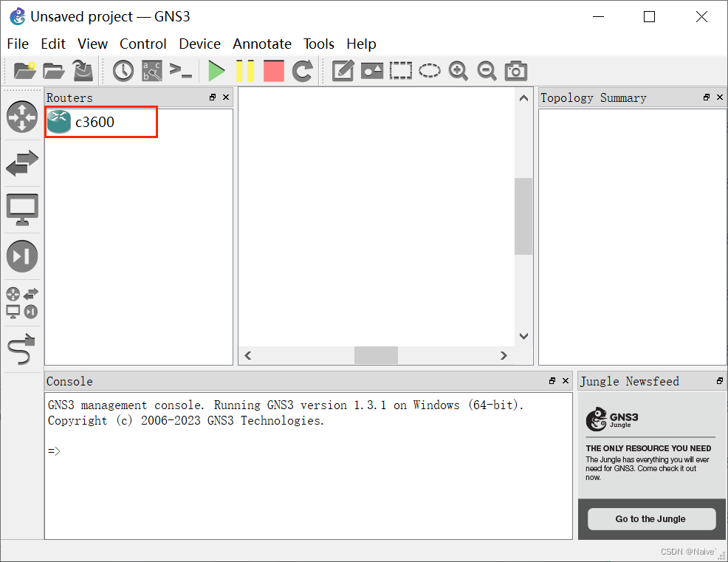Click the Open project folder icon
728x562 pixels.
click(x=54, y=71)
